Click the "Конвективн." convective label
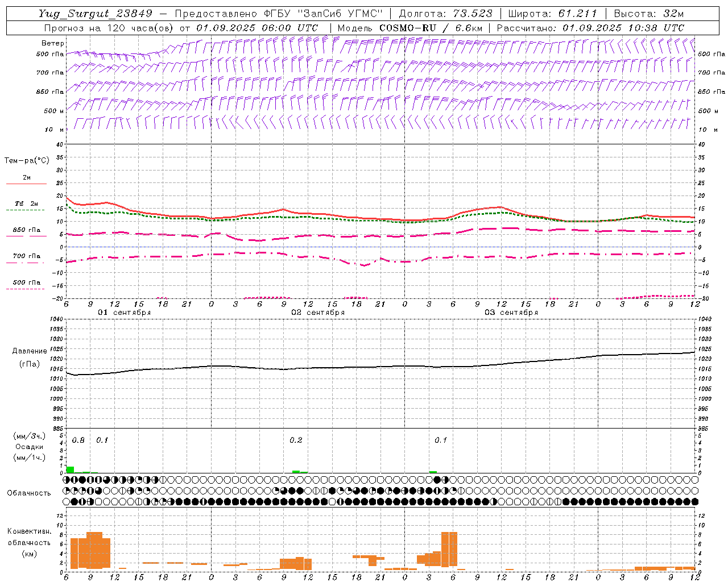This screenshot has height=582, width=728. [x=29, y=531]
